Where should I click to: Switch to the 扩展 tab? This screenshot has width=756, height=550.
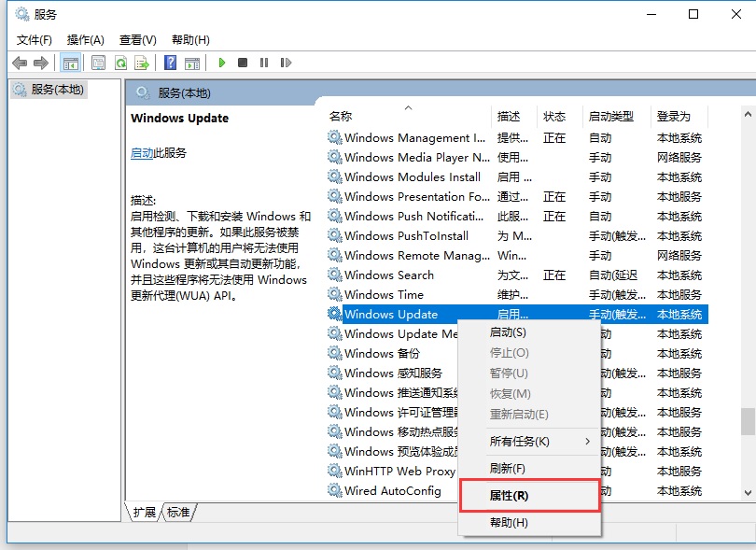[x=144, y=512]
